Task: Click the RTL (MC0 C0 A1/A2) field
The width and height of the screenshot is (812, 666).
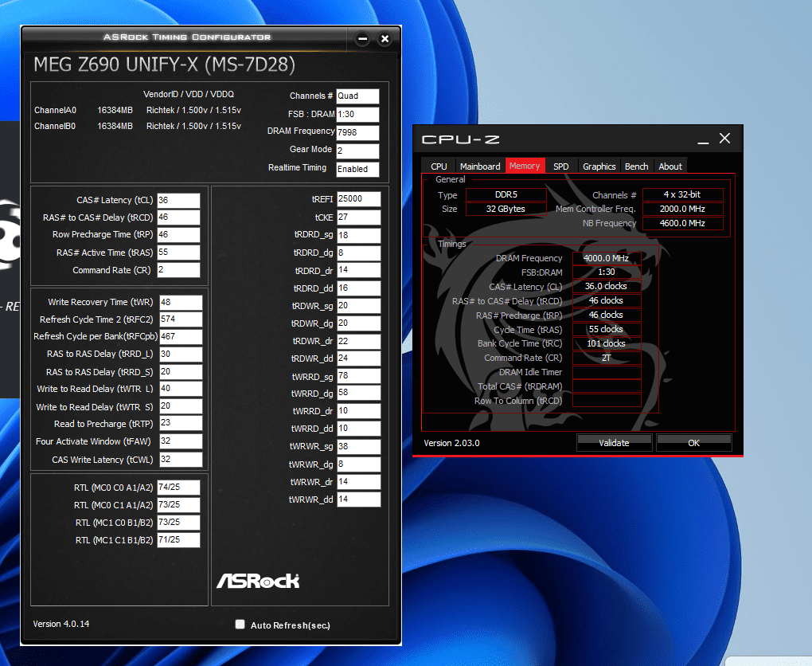Action: 178,488
